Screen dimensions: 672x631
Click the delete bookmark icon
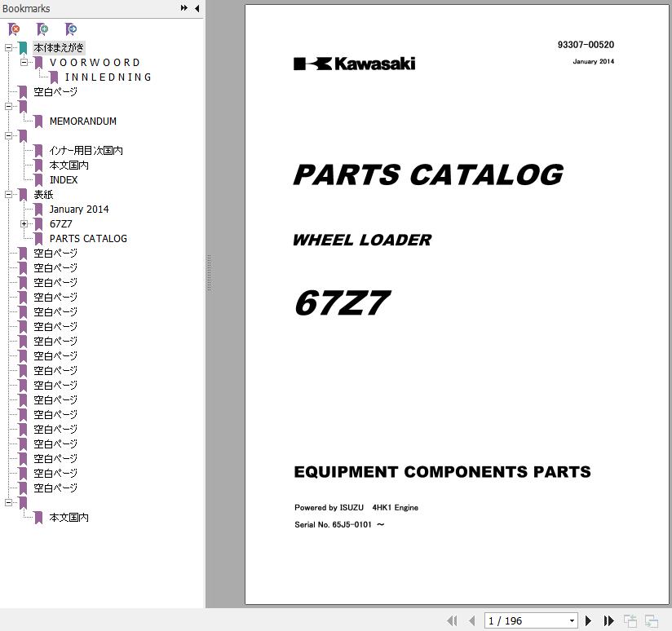14,29
